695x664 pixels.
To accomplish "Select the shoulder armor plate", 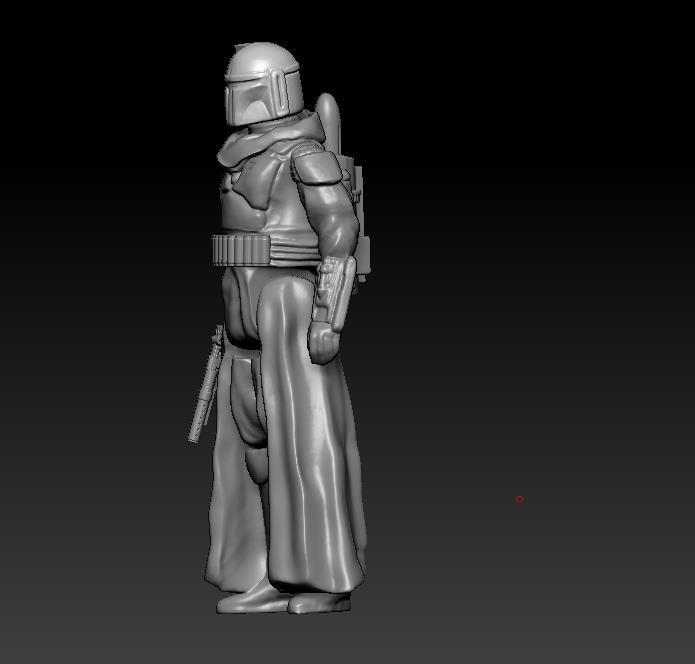I will (x=316, y=168).
